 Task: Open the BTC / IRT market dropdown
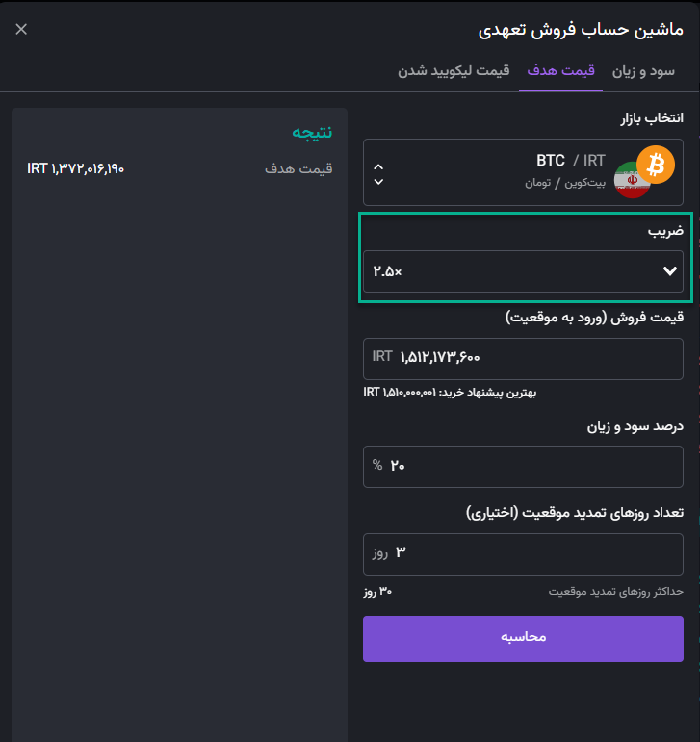pos(523,172)
